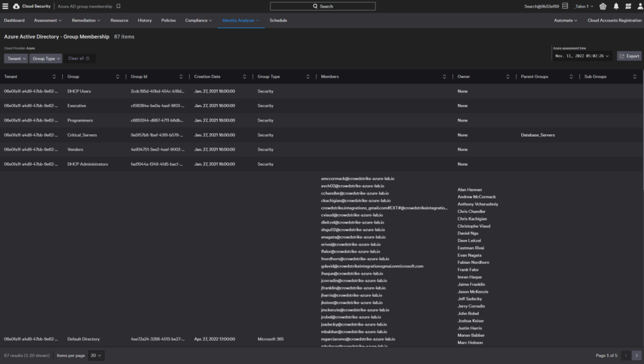Screen dimensions: 644x364
Task: Click the Cloud Security cloud logo icon
Action: tap(16, 6)
